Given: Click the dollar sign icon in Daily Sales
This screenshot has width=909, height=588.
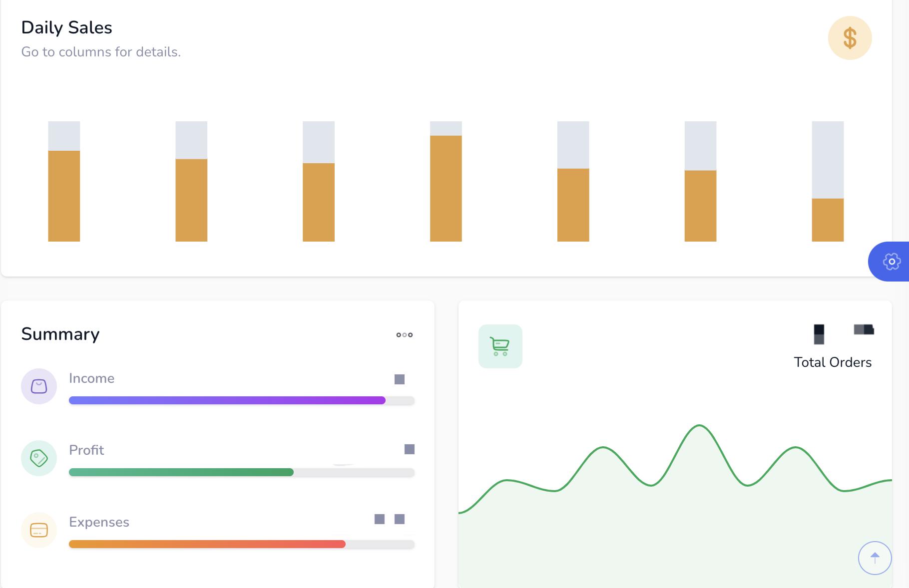Looking at the screenshot, I should click(850, 38).
